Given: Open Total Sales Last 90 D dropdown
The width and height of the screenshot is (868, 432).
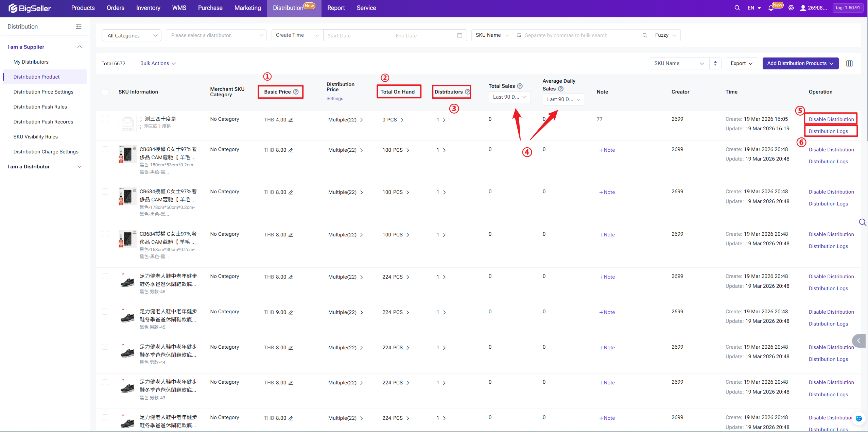Looking at the screenshot, I should click(509, 97).
